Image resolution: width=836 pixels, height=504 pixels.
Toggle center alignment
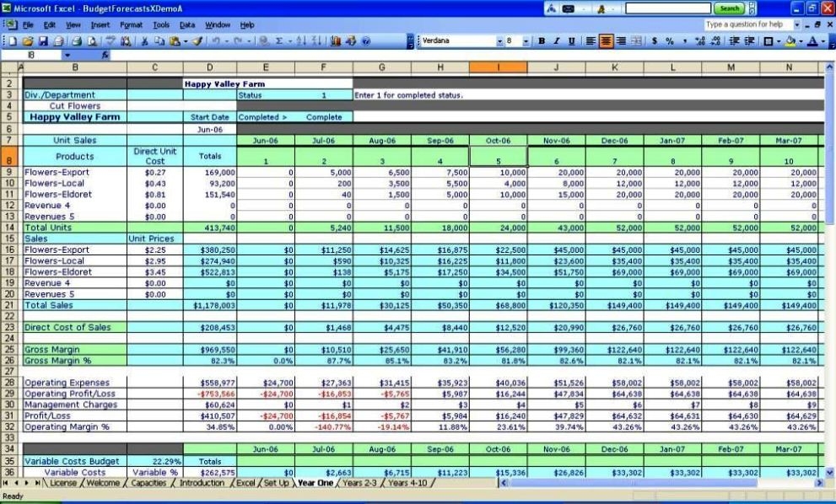coord(607,42)
